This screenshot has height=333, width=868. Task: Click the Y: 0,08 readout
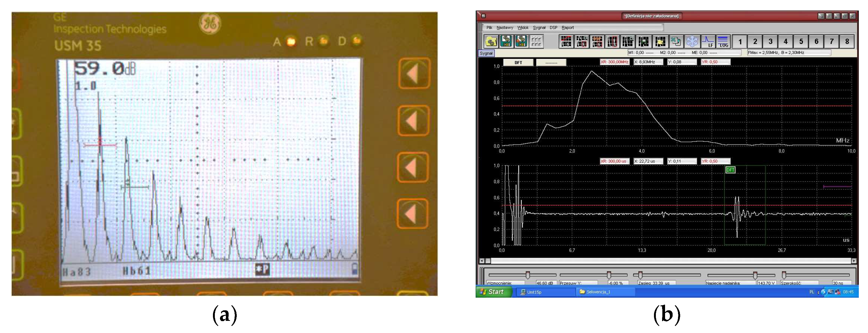682,62
